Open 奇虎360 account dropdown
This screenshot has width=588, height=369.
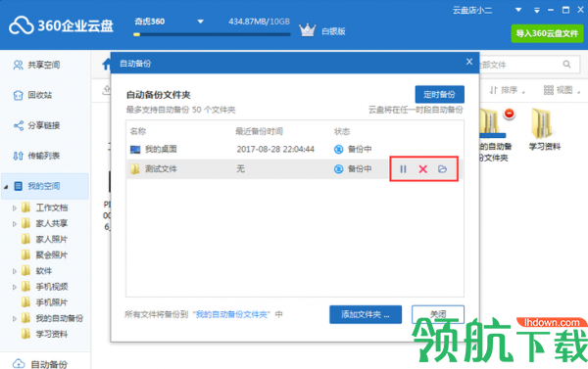201,22
